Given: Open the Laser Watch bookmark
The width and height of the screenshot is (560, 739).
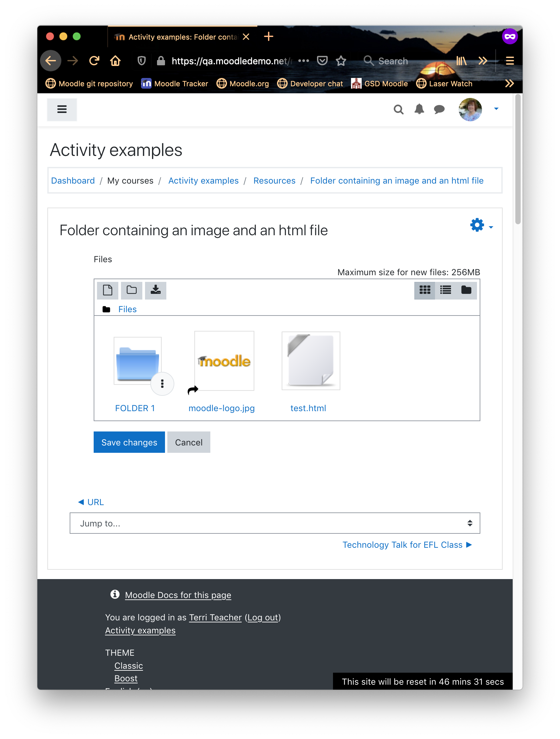Looking at the screenshot, I should (x=444, y=84).
